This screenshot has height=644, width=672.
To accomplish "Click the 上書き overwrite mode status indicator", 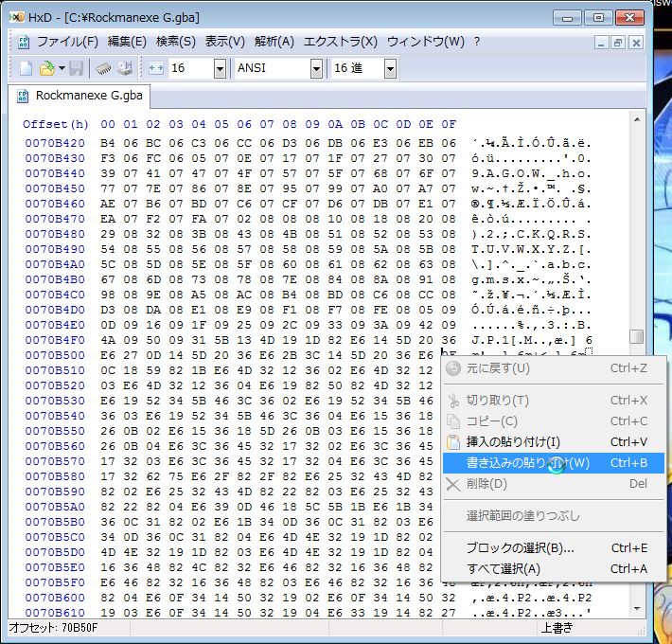I will pos(557,628).
